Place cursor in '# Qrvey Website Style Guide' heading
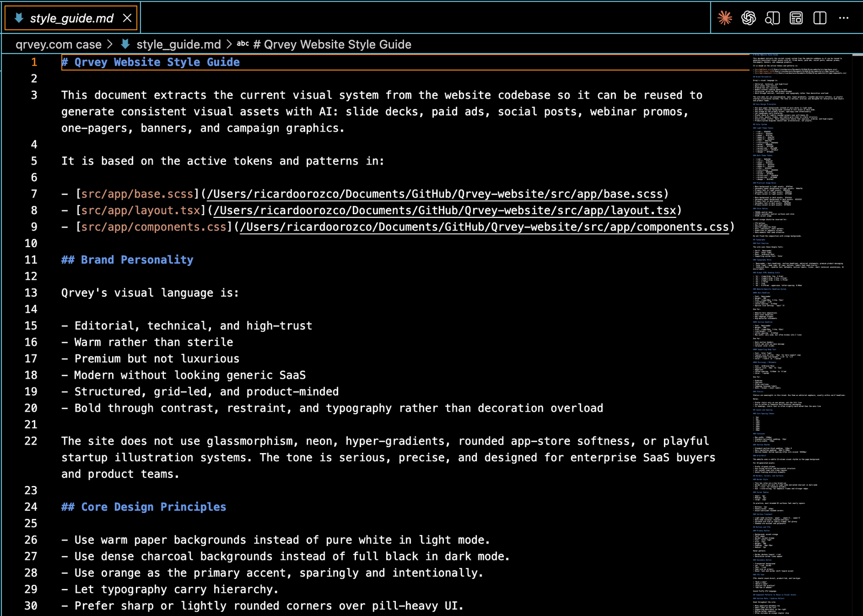The height and width of the screenshot is (616, 863). pyautogui.click(x=150, y=63)
